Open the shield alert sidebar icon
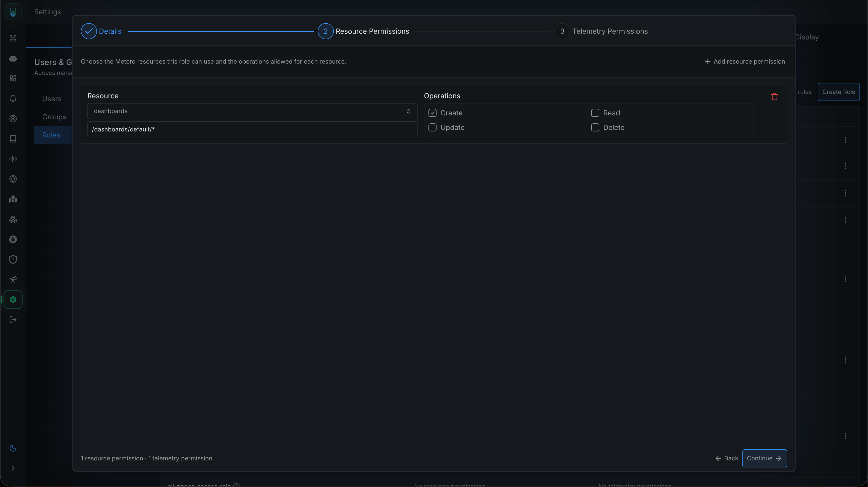The image size is (868, 487). click(x=13, y=260)
